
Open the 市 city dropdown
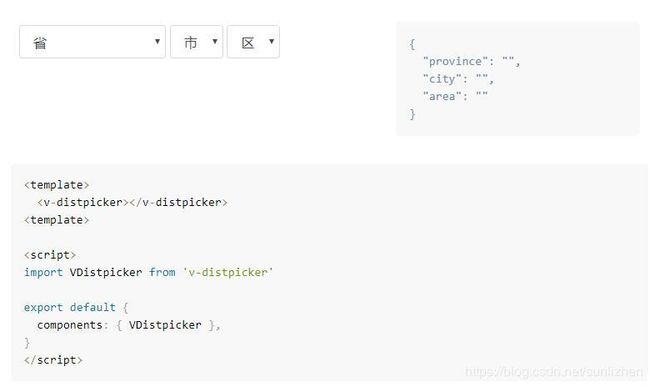point(196,41)
